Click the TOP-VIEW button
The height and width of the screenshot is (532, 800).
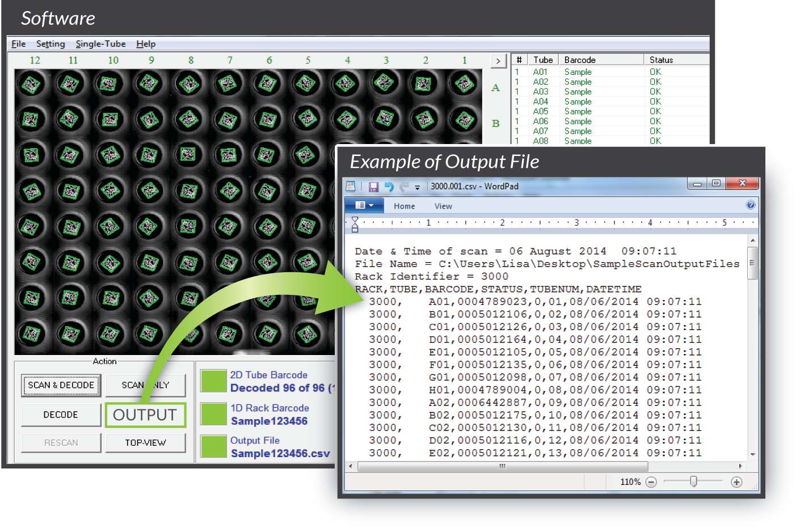tap(145, 442)
